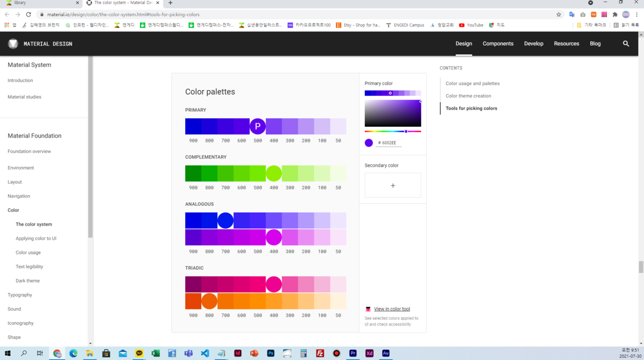644x360 pixels.
Task: Open the search icon in the top navigation
Action: (626, 44)
